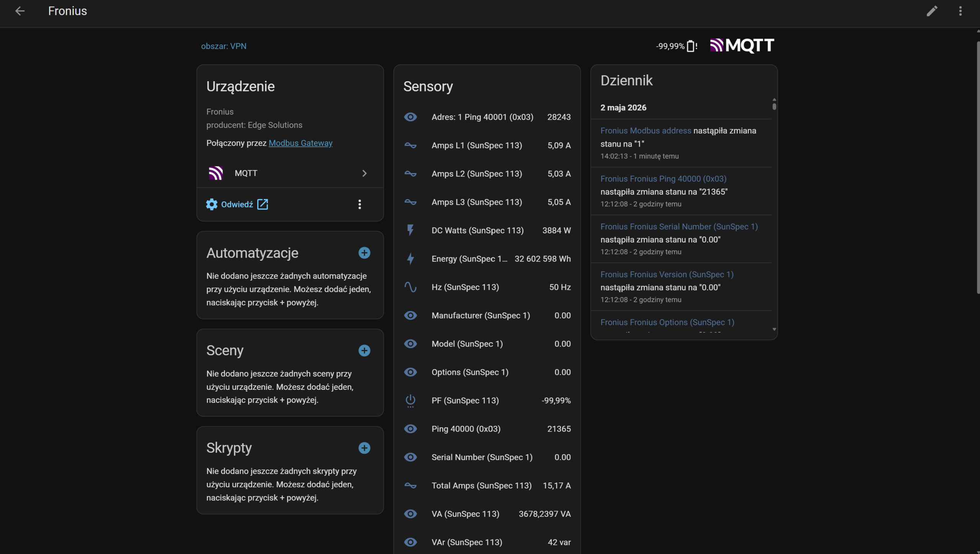Click the -99,99% battery value in header
The width and height of the screenshot is (980, 554).
670,46
